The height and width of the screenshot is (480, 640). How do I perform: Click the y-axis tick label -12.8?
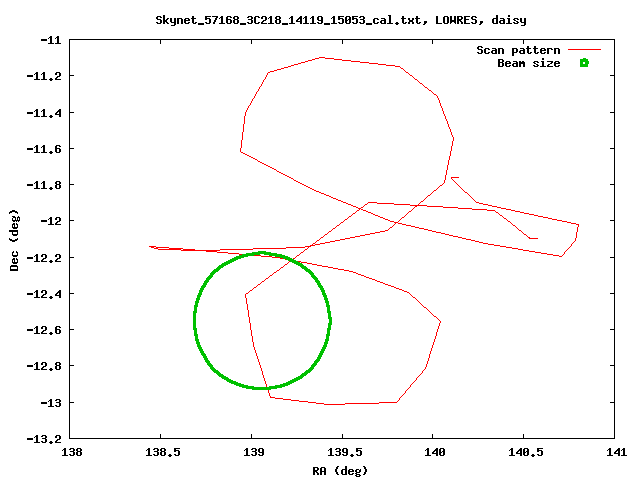[x=44, y=366]
